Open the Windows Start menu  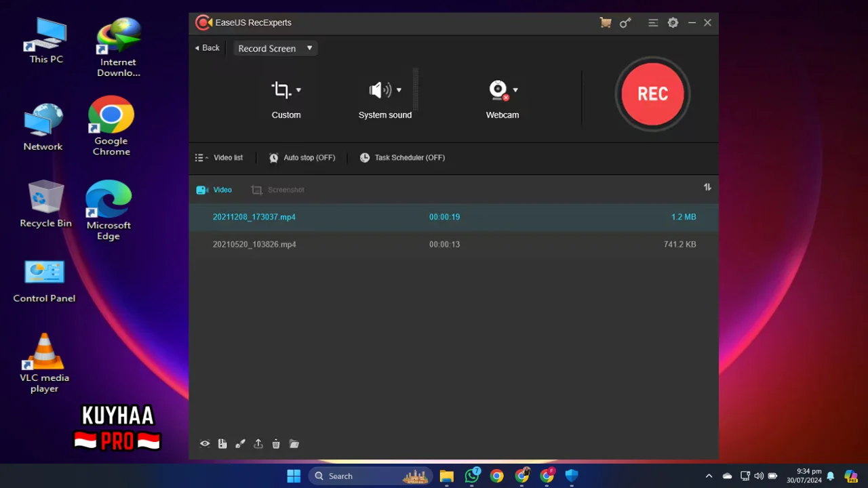(294, 476)
